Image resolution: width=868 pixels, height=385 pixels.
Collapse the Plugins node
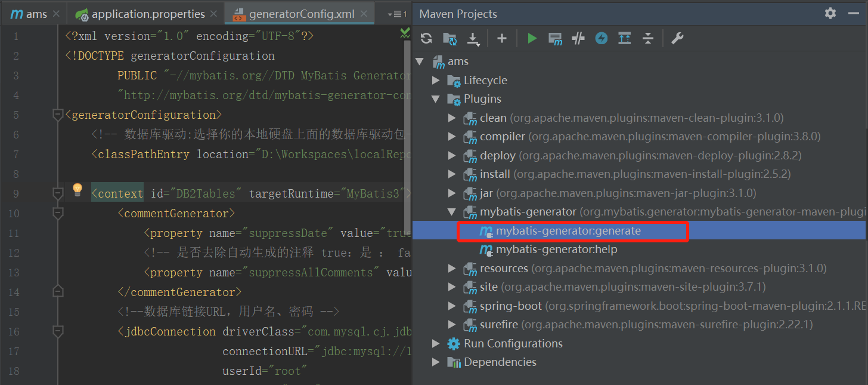(436, 99)
